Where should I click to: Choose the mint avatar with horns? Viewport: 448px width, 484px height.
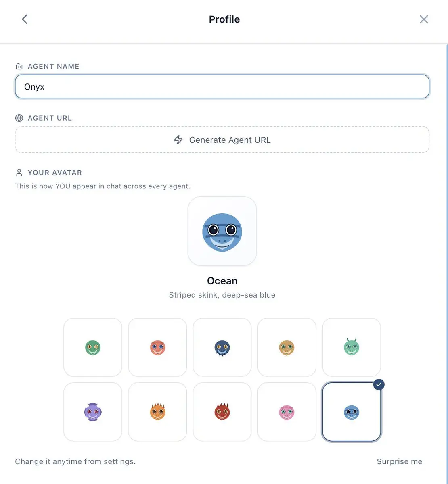(352, 347)
